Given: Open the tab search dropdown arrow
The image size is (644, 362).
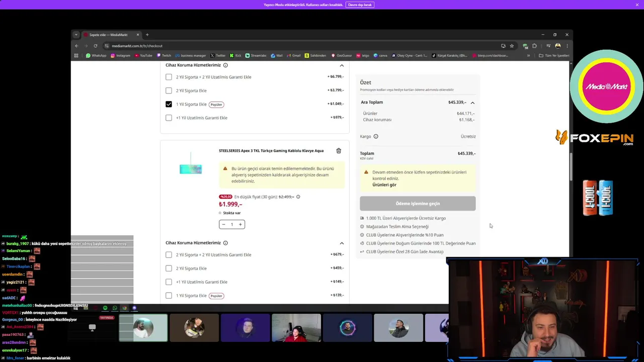Looking at the screenshot, I should [76, 35].
